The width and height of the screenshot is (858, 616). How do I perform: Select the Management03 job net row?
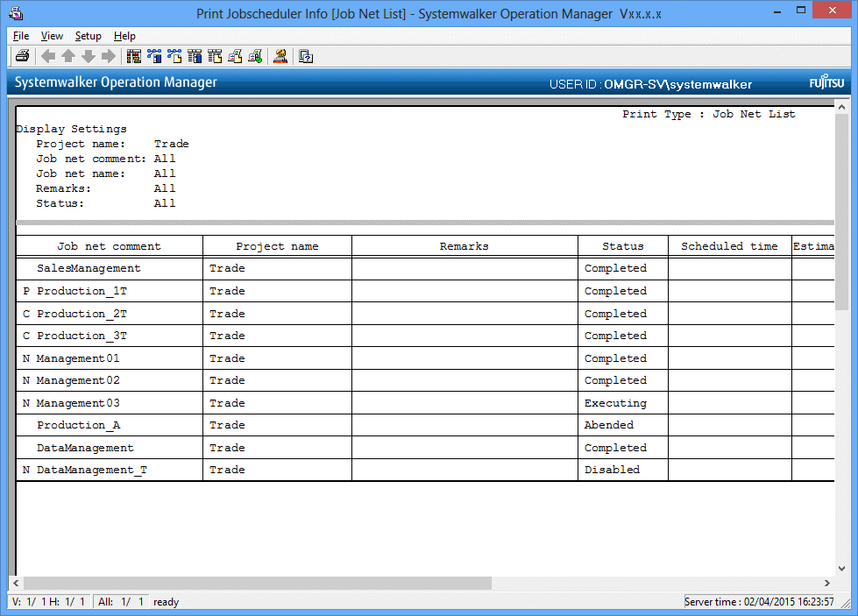tap(78, 403)
